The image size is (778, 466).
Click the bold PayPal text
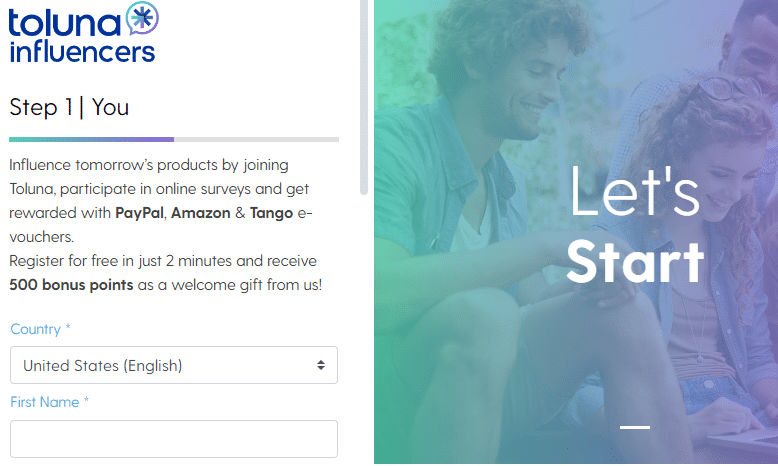pos(139,212)
